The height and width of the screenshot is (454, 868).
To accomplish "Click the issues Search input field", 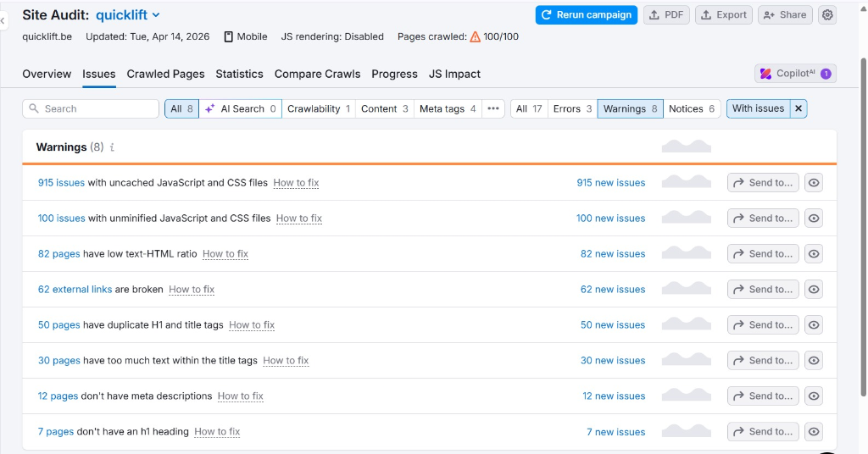I will click(91, 108).
